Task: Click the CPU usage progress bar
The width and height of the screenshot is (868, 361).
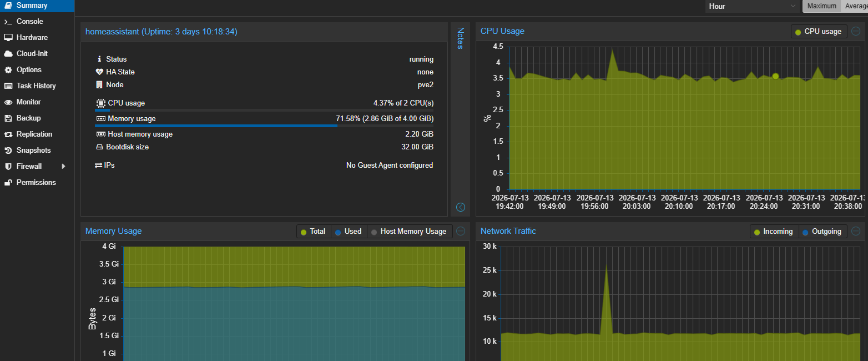Action: coord(264,111)
